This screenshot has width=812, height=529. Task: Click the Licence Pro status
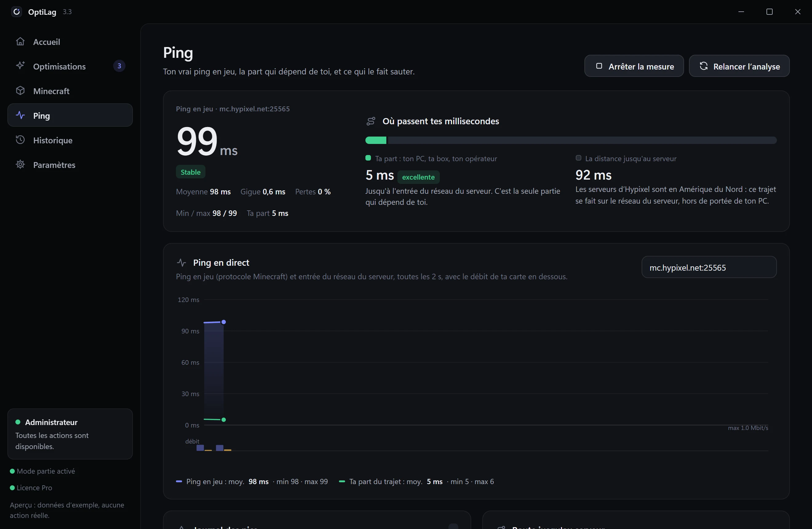[31, 488]
